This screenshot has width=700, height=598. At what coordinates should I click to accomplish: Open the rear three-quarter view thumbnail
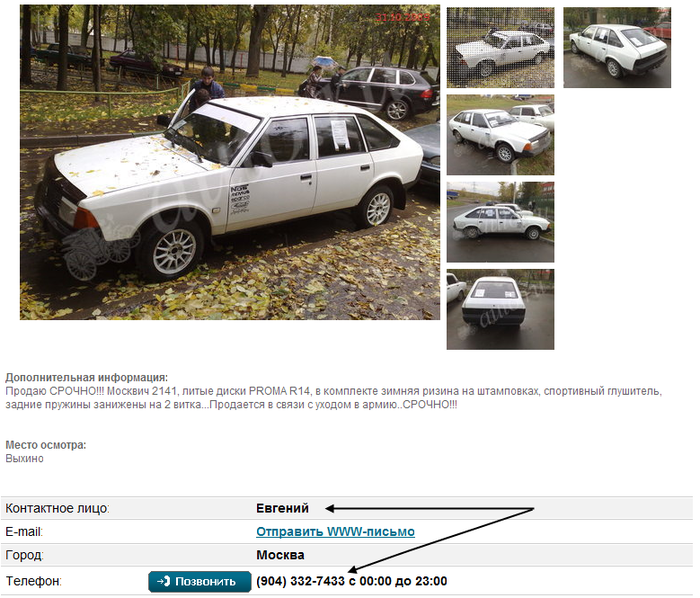(x=617, y=48)
